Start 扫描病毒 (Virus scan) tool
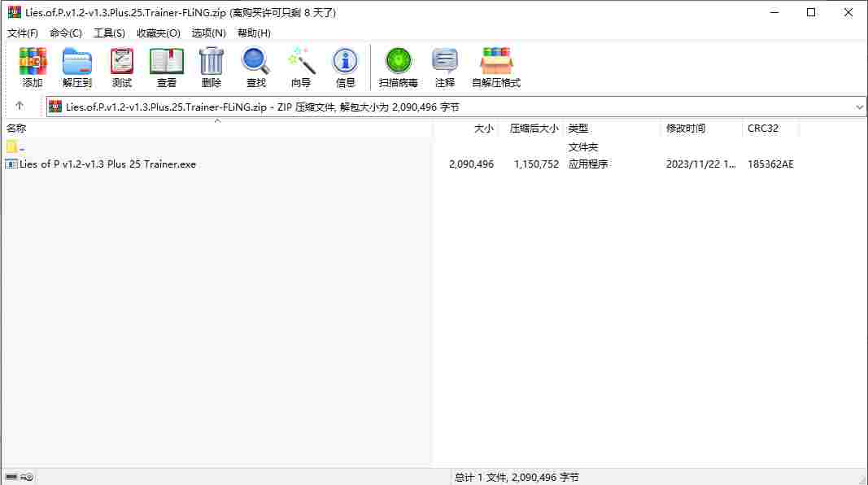 click(x=398, y=68)
